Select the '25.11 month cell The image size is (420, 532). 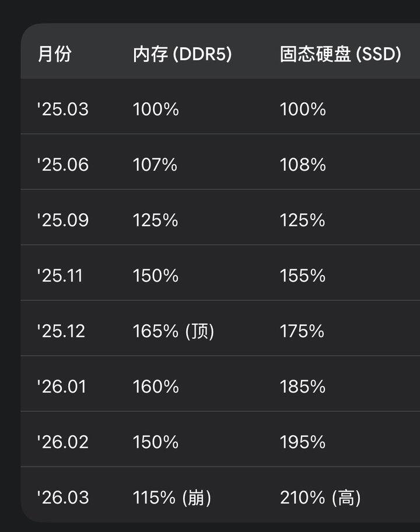pos(60,276)
